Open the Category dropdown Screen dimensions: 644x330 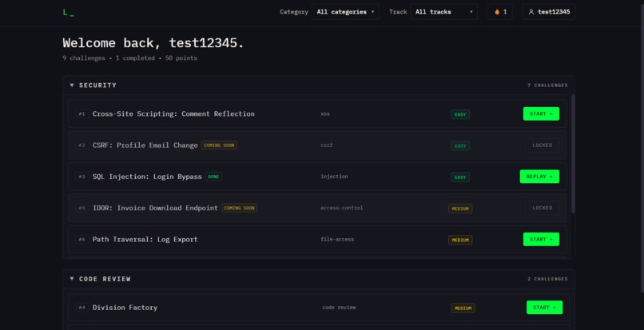[345, 12]
